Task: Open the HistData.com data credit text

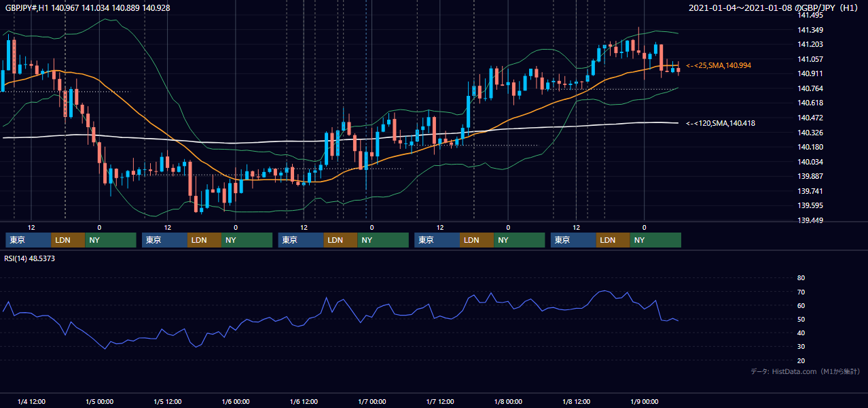Action: coord(806,371)
